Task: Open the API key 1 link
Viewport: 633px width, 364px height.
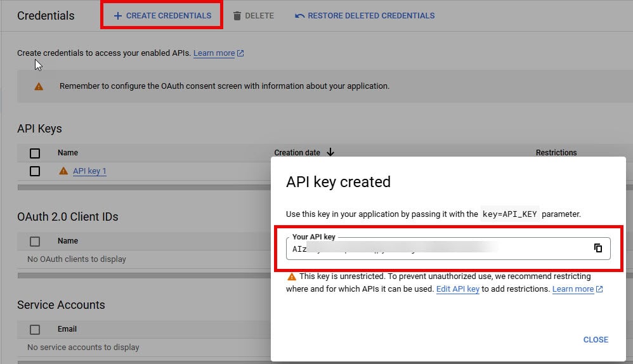Action: [89, 171]
